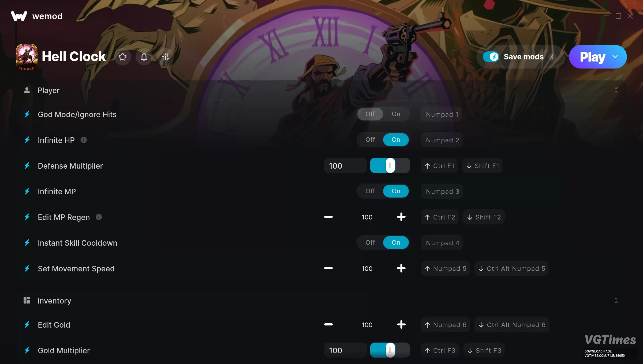Screen dimensions: 643x364
Task: Decrease Set Movement Speed with minus icon
Action: [328, 268]
